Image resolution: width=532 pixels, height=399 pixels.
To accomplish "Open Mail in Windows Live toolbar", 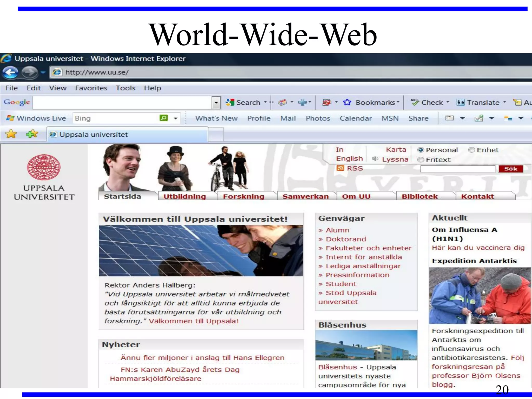I will point(288,118).
